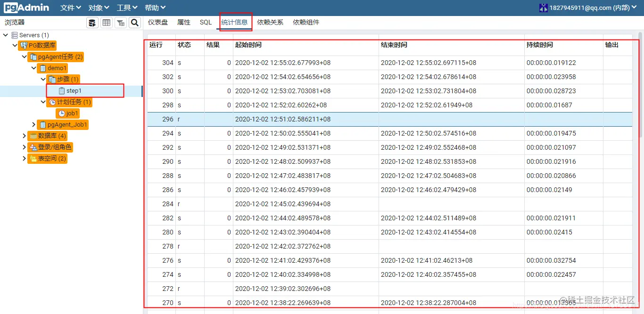Click end time 2020-12-02 12:50:02.574516+08
Image resolution: width=644 pixels, height=314 pixels.
[429, 133]
